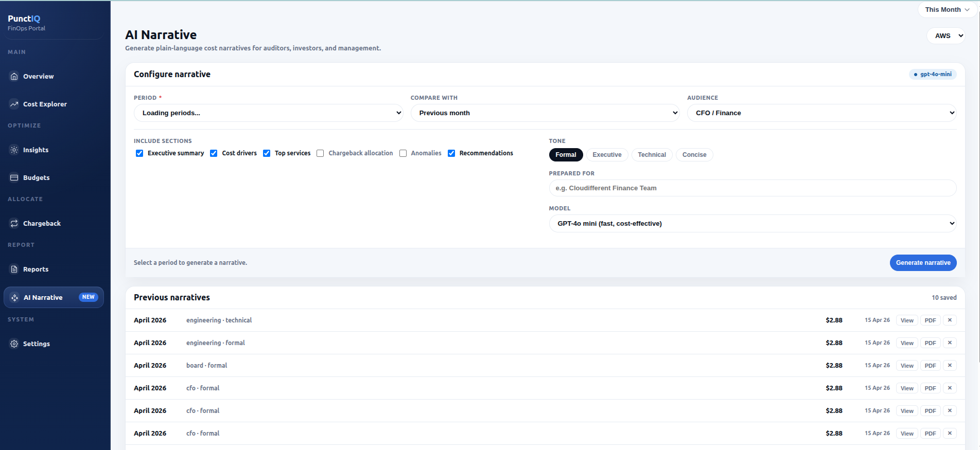Image resolution: width=980 pixels, height=450 pixels.
Task: Select the Formal tone
Action: tap(566, 155)
